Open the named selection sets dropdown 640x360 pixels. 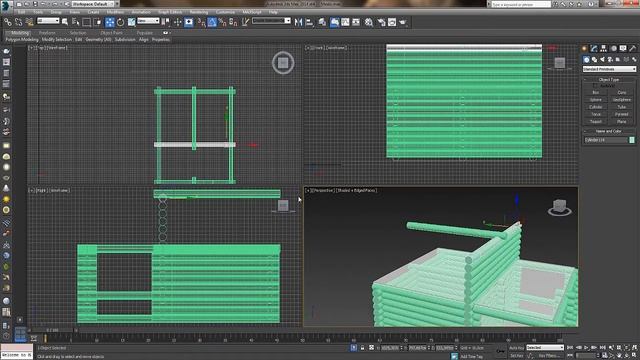point(271,20)
